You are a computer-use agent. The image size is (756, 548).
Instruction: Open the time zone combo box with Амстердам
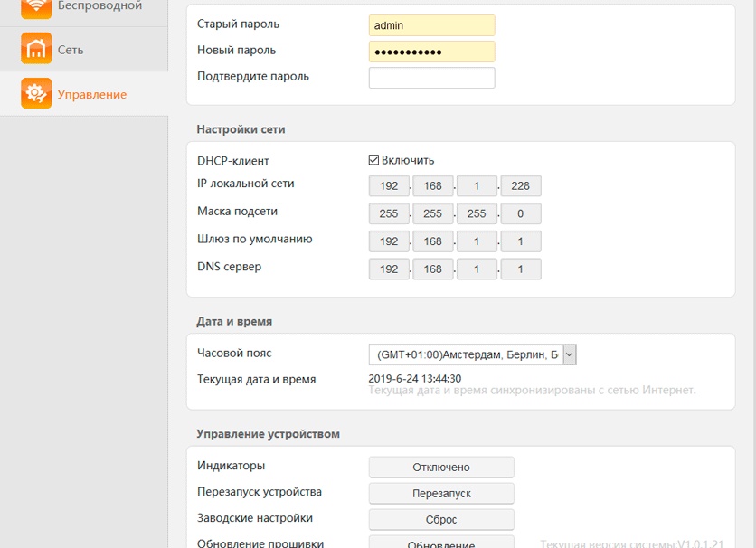pyautogui.click(x=472, y=354)
